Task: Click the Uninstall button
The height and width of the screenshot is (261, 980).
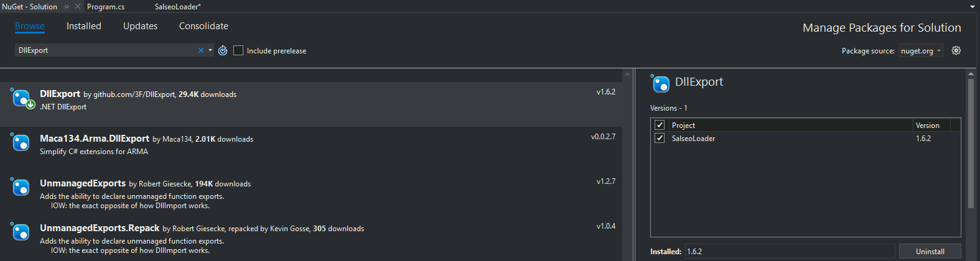Action: pos(930,251)
